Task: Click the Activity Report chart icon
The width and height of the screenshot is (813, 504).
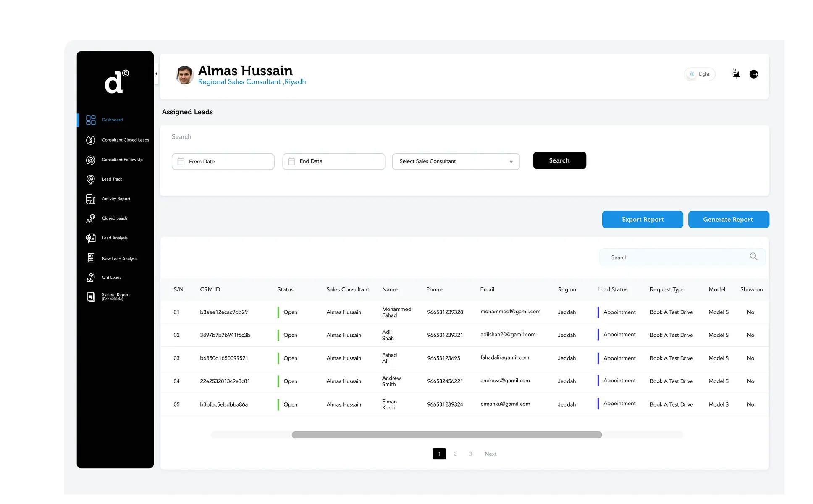Action: pyautogui.click(x=91, y=199)
